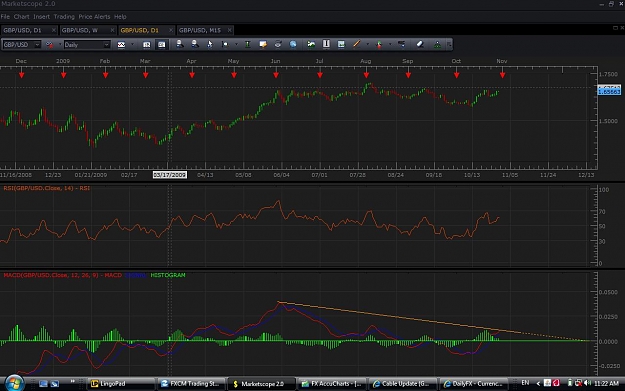The height and width of the screenshot is (391, 625).
Task: Open the toolbar overflow options arrow
Action: pos(449,45)
